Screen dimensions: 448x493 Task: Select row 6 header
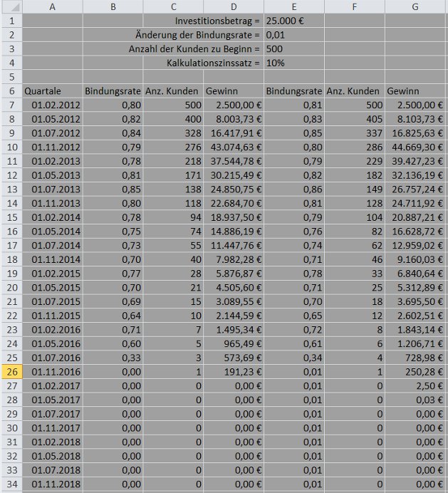coord(11,91)
